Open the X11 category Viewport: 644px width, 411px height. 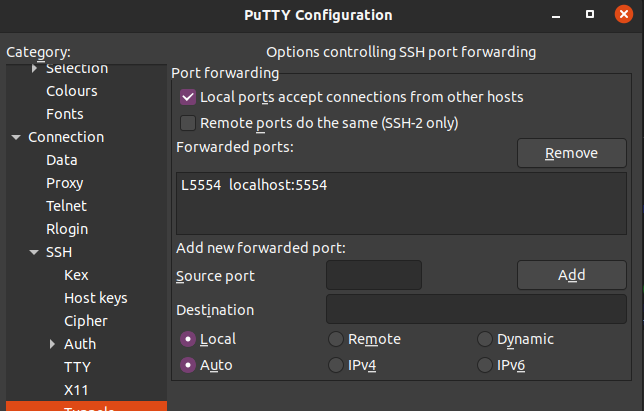point(76,390)
